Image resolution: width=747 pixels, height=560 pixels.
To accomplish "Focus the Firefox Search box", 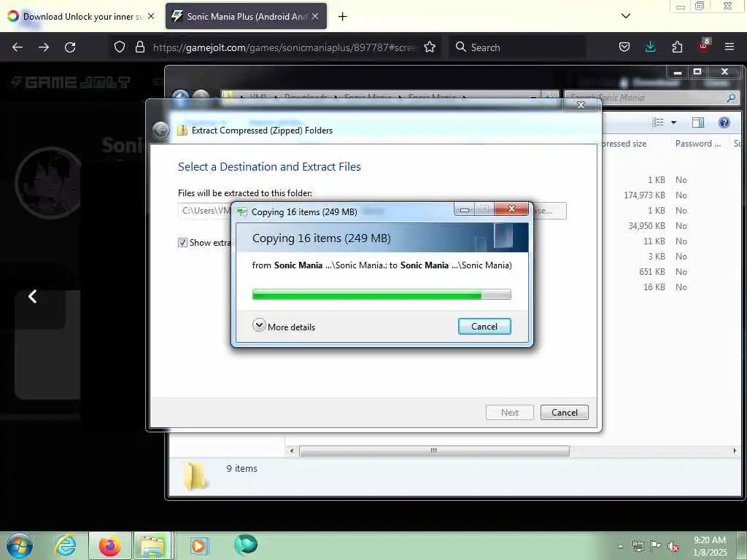I will coord(517,47).
